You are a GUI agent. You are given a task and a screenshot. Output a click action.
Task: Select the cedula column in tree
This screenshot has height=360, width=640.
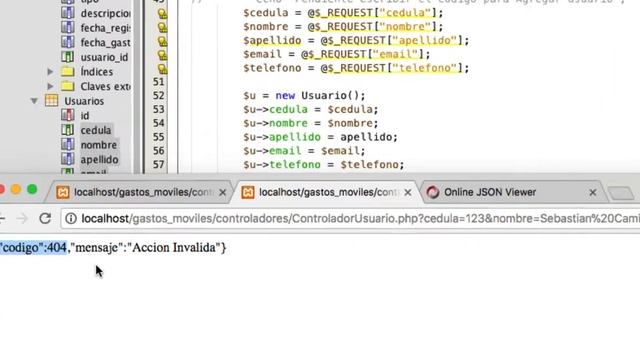[96, 130]
